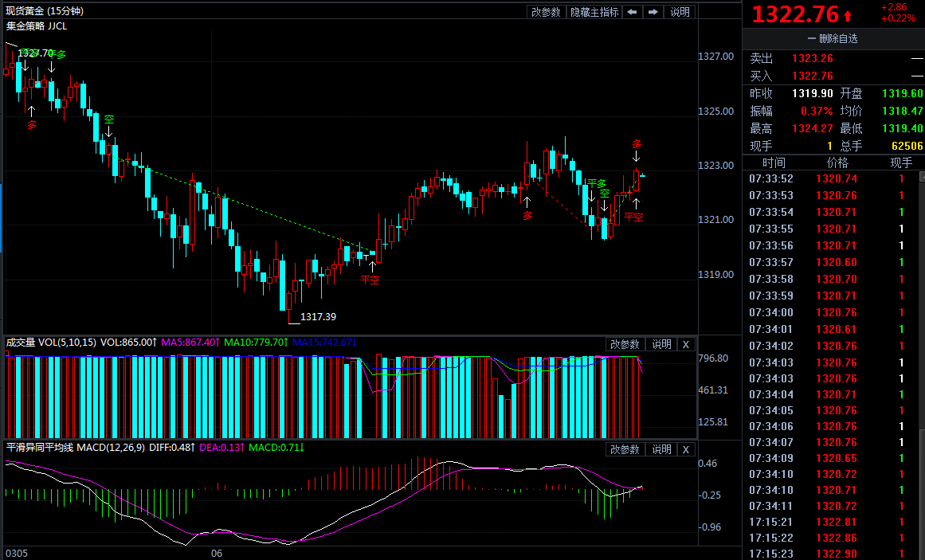Open MACD panel 说明 description
The image size is (925, 560).
pos(661,449)
